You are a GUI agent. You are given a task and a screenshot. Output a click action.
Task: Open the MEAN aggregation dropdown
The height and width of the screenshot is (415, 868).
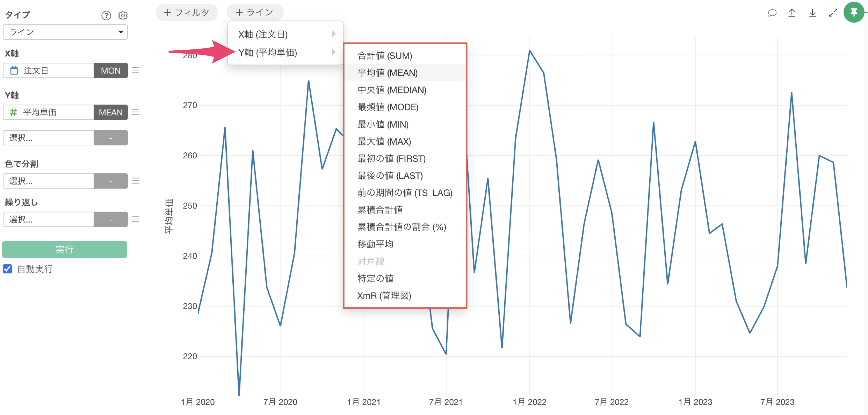[111, 112]
